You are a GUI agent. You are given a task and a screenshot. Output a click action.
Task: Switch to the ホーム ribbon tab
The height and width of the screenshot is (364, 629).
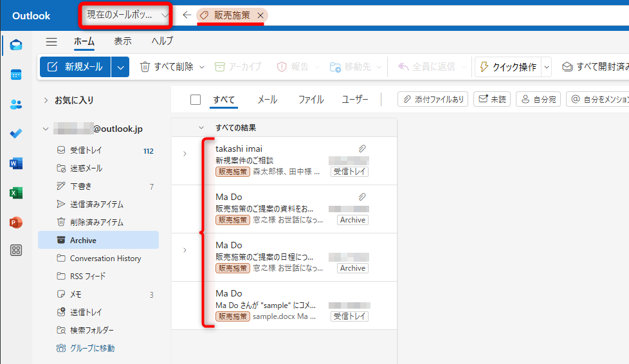tap(84, 41)
